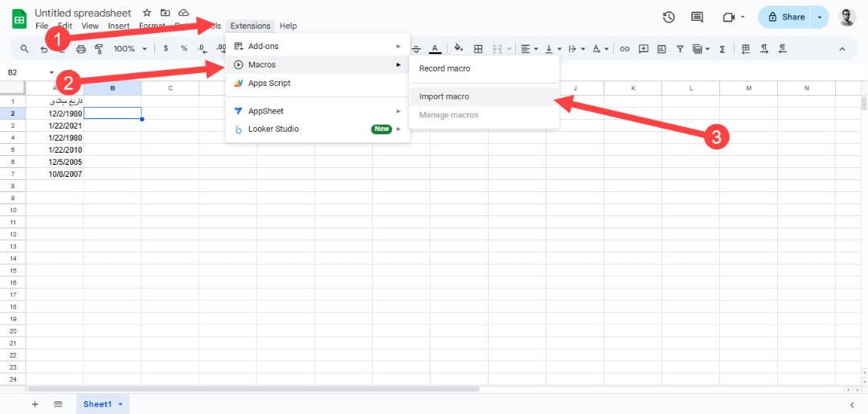Select the cell containing 10/8/2007
Viewport: 868px width, 414px height.
(55, 174)
